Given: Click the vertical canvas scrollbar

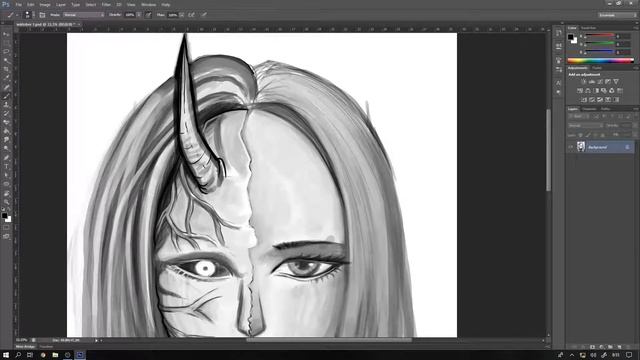Looking at the screenshot, I should click(549, 150).
